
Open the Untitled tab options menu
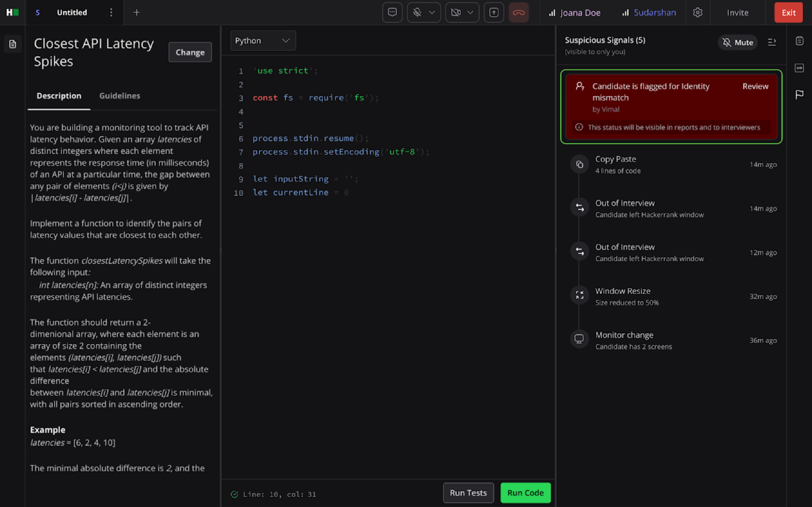pyautogui.click(x=111, y=12)
